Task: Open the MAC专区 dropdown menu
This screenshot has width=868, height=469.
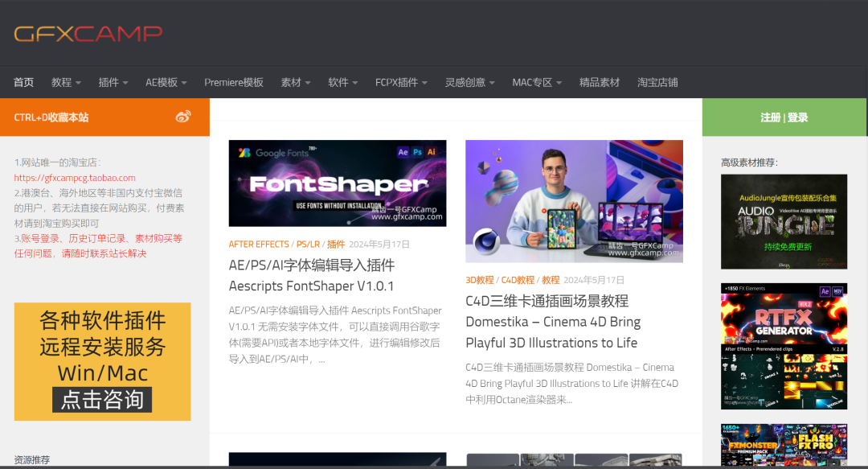Action: [537, 83]
